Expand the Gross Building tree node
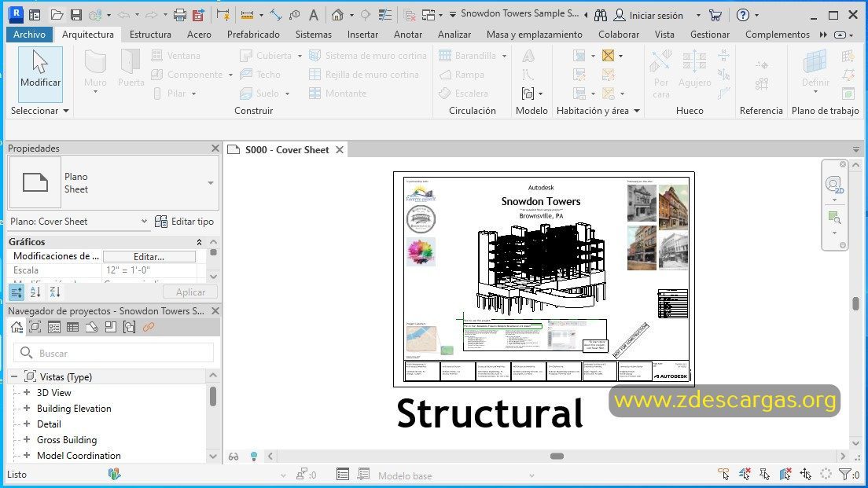Viewport: 868px width, 488px height. pyautogui.click(x=27, y=440)
